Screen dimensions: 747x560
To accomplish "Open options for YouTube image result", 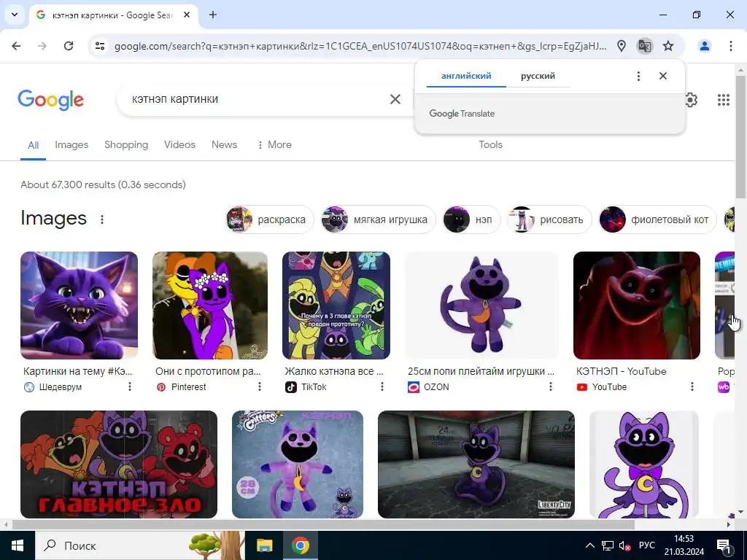I will (x=692, y=386).
